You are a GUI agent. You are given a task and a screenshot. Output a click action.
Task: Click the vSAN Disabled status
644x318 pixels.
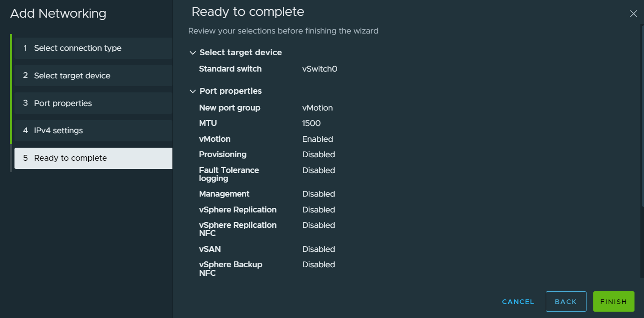[x=319, y=249]
